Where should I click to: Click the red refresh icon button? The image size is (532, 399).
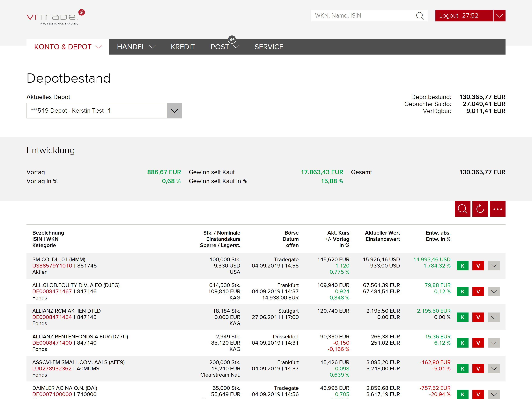coord(480,209)
